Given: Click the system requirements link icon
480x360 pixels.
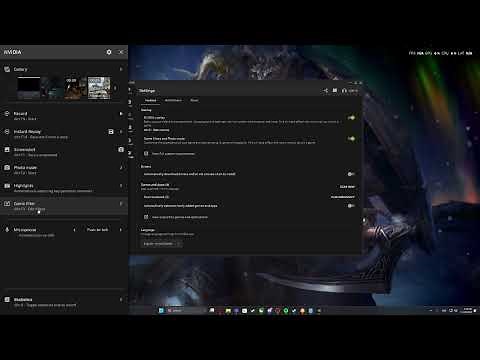Looking at the screenshot, I should pyautogui.click(x=146, y=154).
